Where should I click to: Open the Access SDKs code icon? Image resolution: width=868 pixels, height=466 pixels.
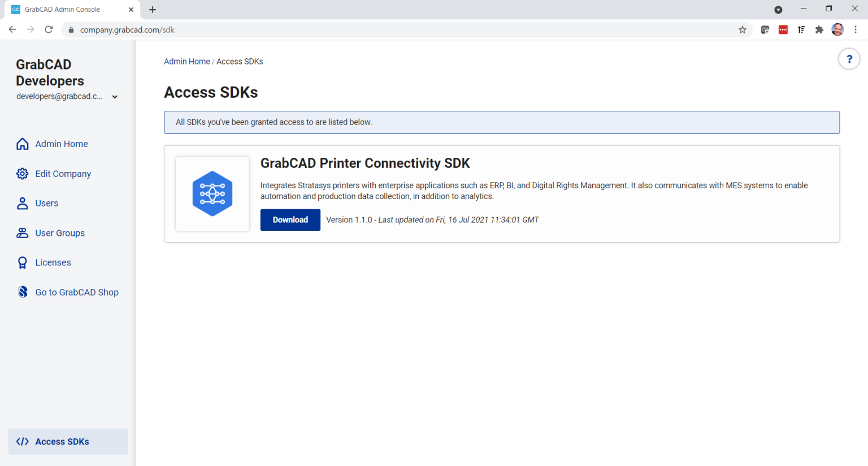click(23, 441)
